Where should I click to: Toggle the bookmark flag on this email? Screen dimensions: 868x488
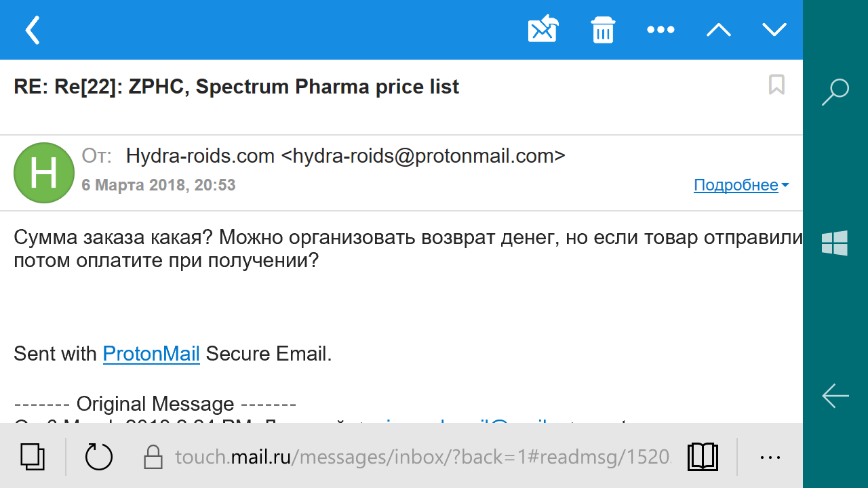[776, 85]
